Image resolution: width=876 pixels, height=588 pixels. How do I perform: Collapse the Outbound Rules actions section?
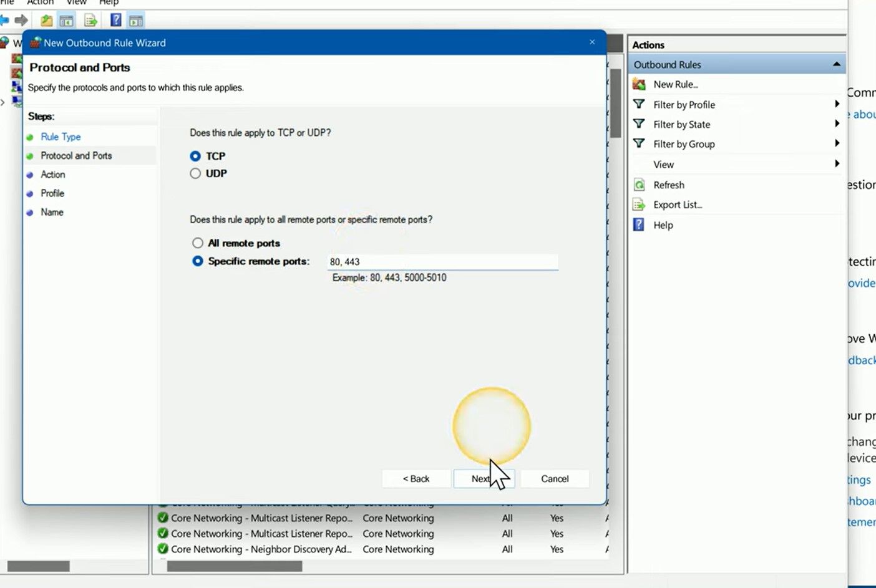click(836, 64)
